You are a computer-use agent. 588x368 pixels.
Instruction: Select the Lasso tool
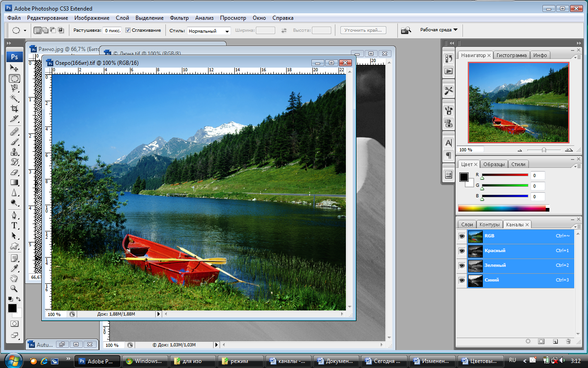pyautogui.click(x=14, y=88)
